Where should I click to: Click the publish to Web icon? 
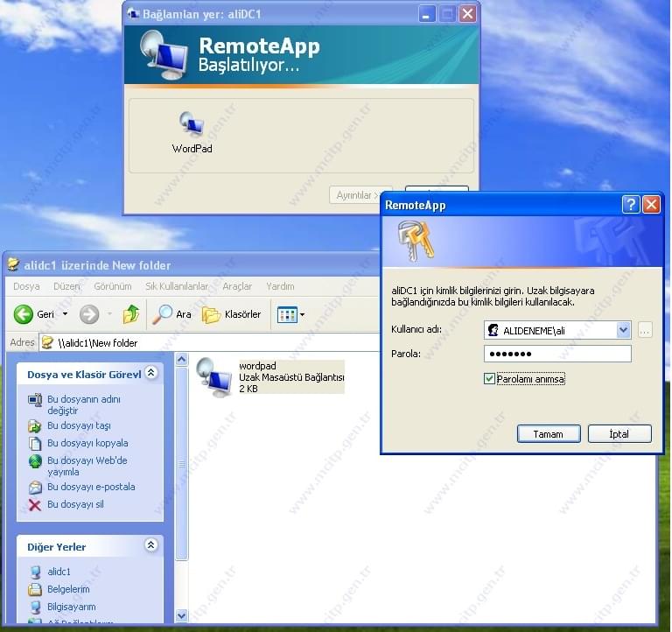coord(35,461)
